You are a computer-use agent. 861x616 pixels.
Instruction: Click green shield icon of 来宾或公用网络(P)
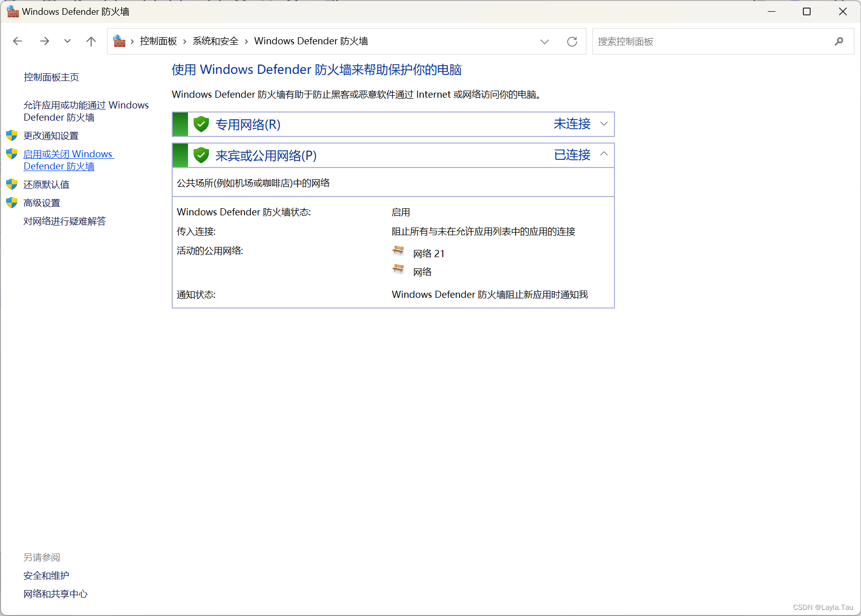201,155
